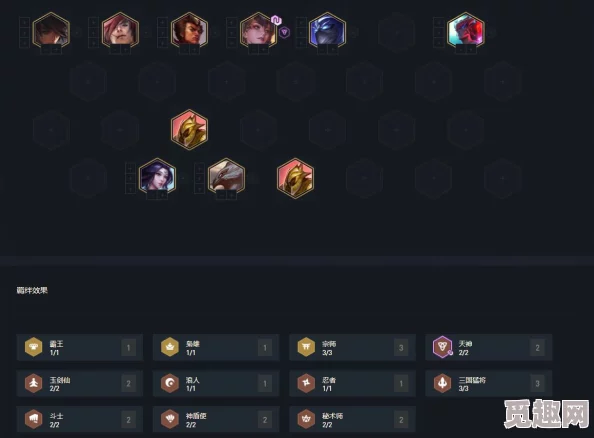Image resolution: width=594 pixels, height=438 pixels.
Task: Select the red and teal glowing champion portrait
Action: [466, 31]
